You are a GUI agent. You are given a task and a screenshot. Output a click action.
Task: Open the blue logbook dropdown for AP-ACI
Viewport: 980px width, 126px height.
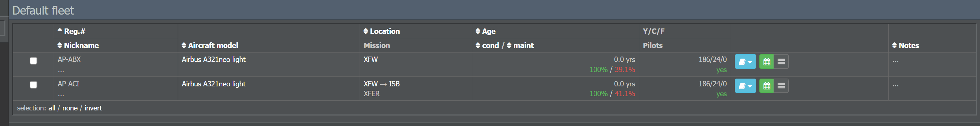[x=745, y=86]
